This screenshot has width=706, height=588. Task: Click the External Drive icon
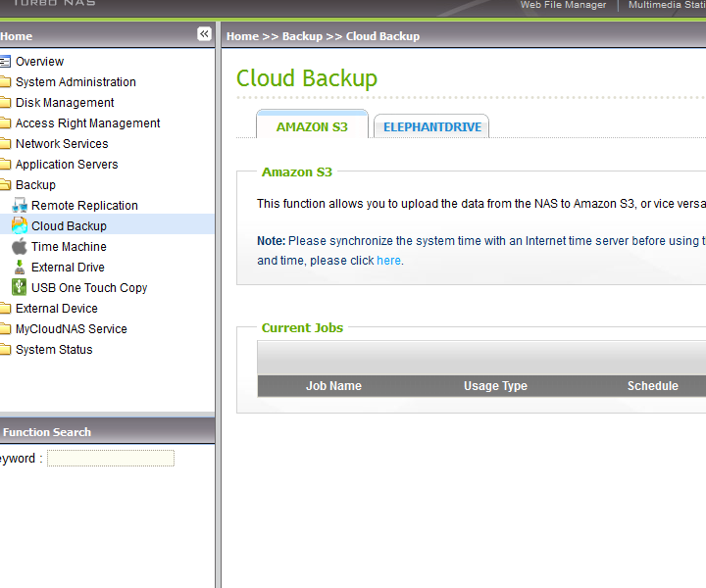(x=19, y=268)
